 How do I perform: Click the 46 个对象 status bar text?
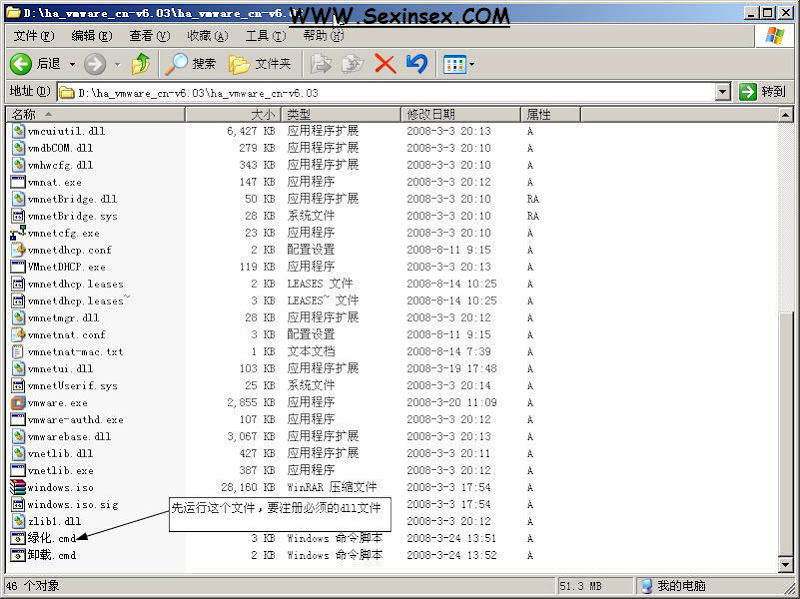(x=33, y=586)
